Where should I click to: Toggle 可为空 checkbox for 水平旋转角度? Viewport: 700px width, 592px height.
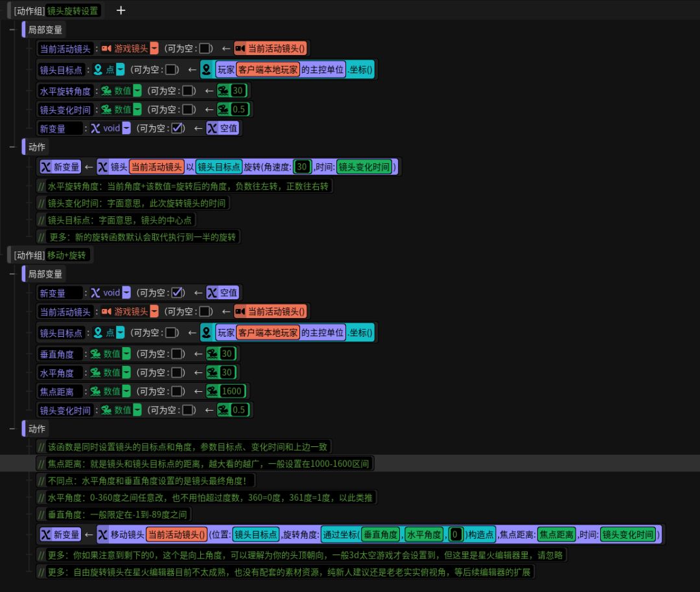pyautogui.click(x=189, y=91)
